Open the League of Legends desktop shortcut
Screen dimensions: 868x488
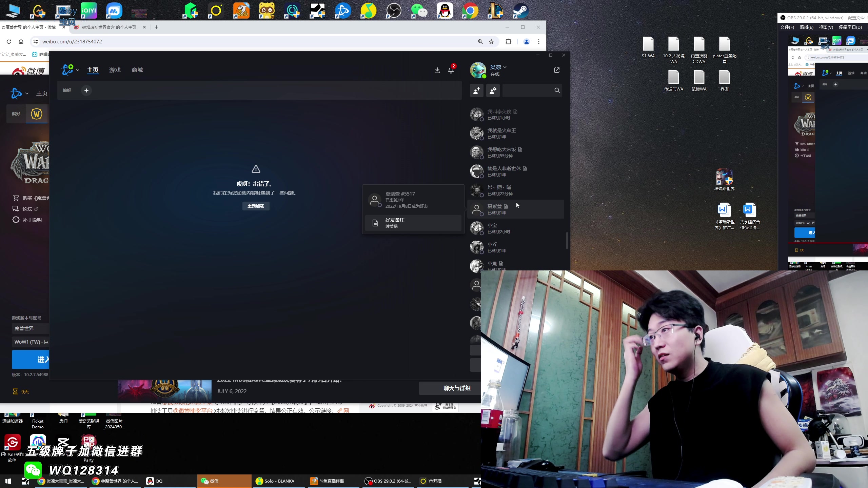click(x=495, y=11)
